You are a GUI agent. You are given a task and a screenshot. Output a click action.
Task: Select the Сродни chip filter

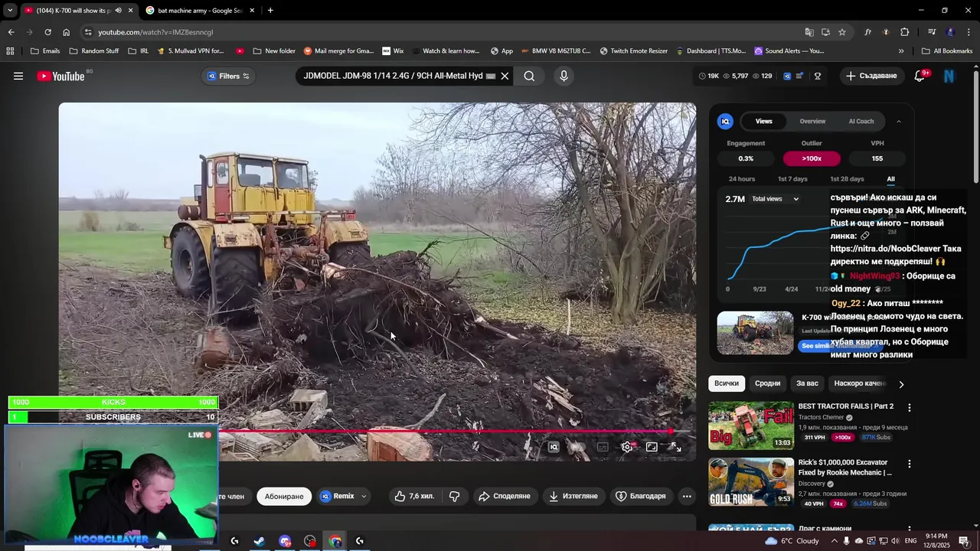pyautogui.click(x=767, y=383)
